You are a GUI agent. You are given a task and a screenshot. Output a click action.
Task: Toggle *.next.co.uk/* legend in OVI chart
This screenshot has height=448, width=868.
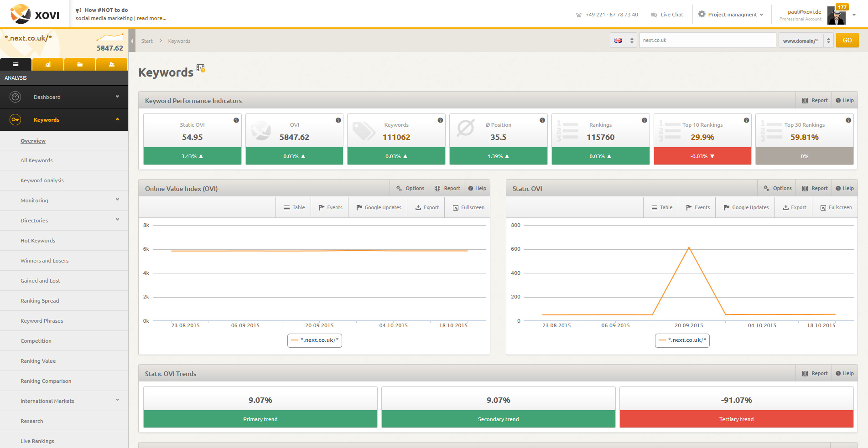(x=315, y=340)
